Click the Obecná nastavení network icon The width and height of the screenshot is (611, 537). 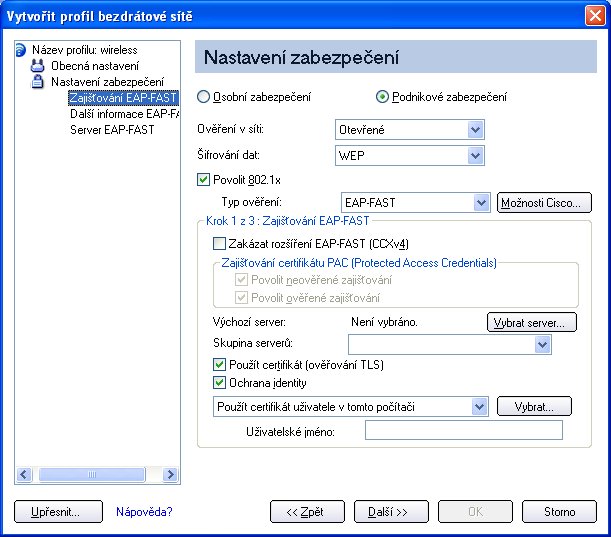coord(37,66)
